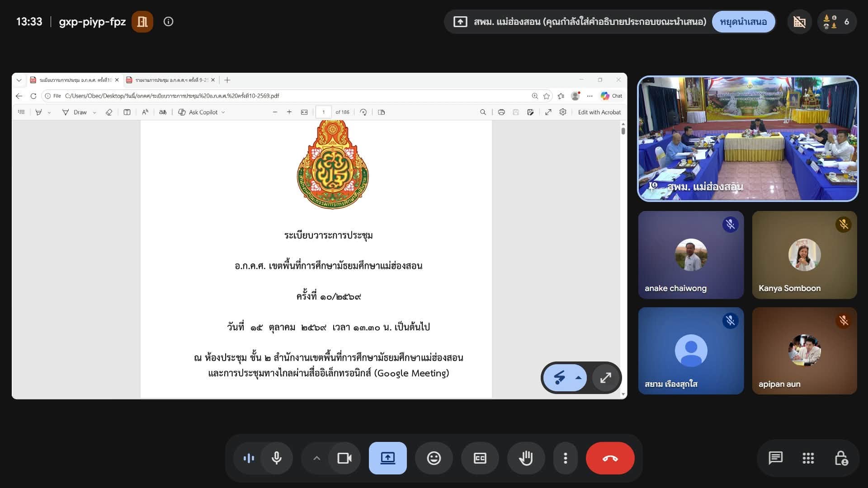Viewport: 868px width, 488px height.
Task: Open more options three-dot menu
Action: 565,458
